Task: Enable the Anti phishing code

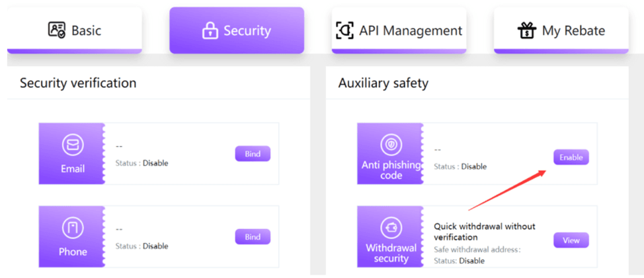Action: point(571,158)
